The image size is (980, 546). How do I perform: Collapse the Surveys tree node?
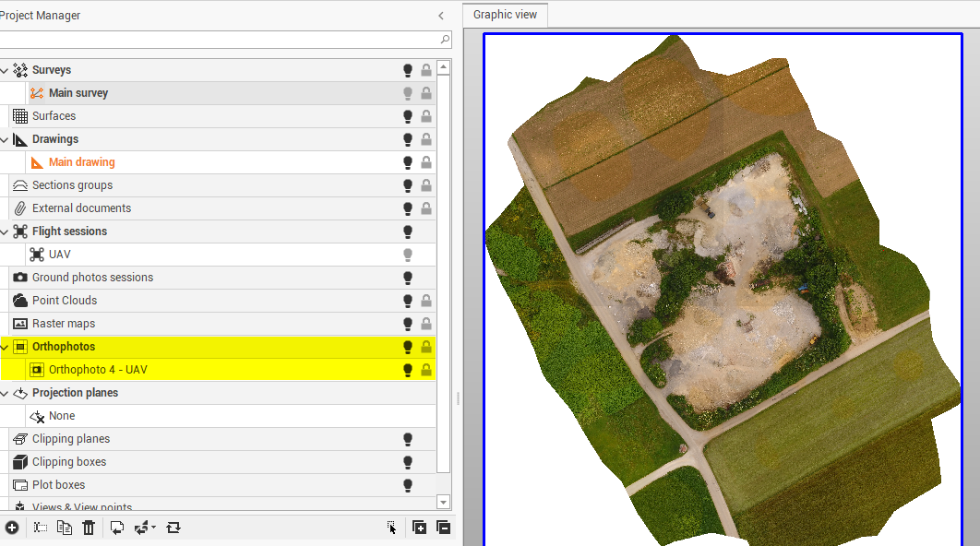click(5, 70)
